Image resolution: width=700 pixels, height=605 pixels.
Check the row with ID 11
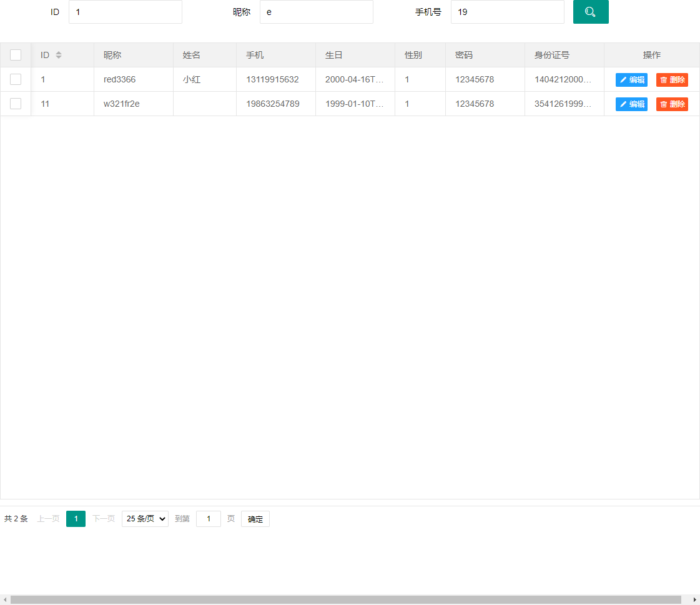tap(16, 104)
